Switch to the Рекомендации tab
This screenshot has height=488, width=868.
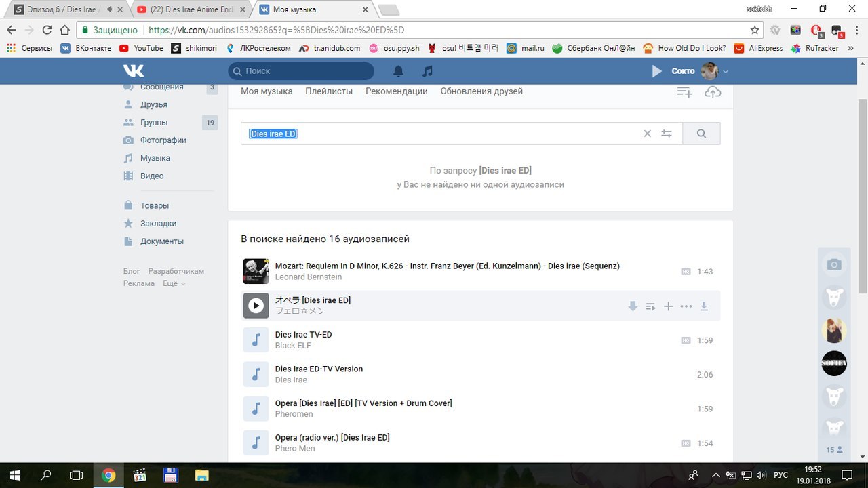(x=396, y=91)
